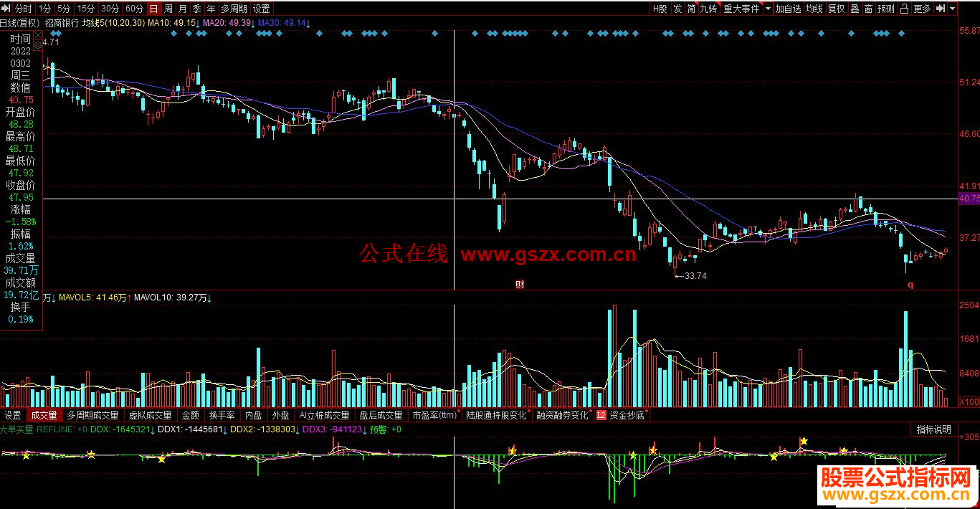Toggle the 九转 indicator
The image size is (980, 509).
tap(708, 9)
